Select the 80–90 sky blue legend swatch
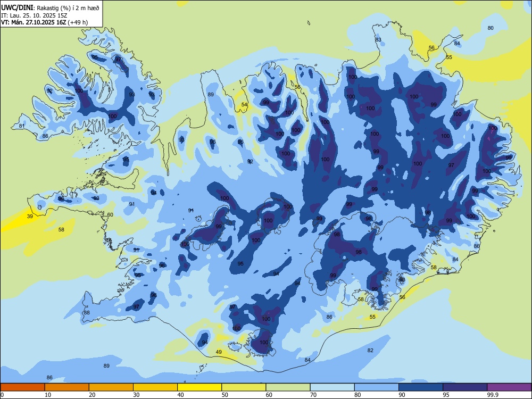This screenshot has width=532, height=399. (377, 387)
